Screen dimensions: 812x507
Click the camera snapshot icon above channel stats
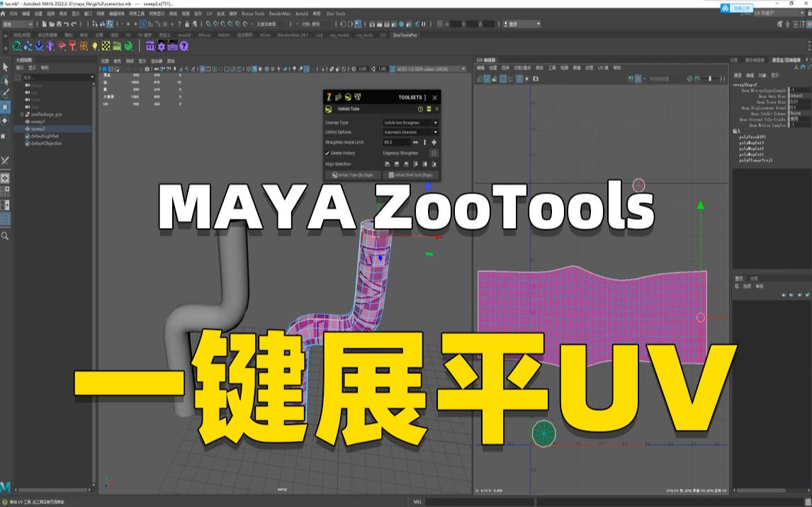[147, 68]
